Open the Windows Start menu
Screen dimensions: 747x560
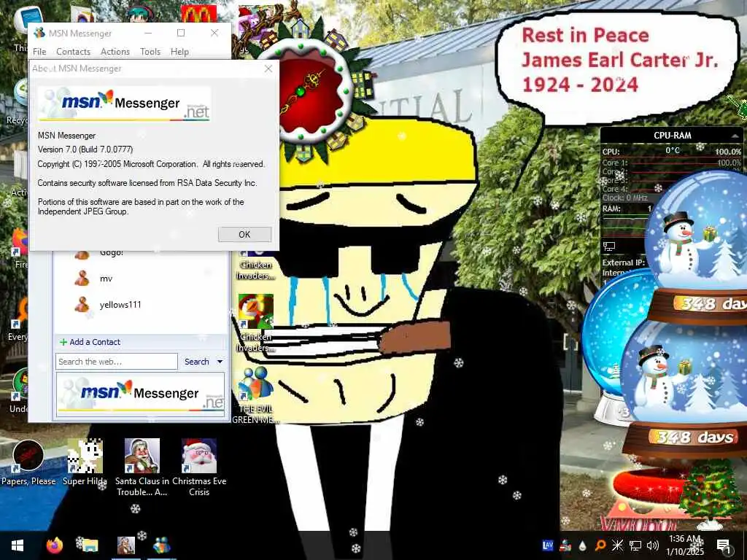click(18, 545)
